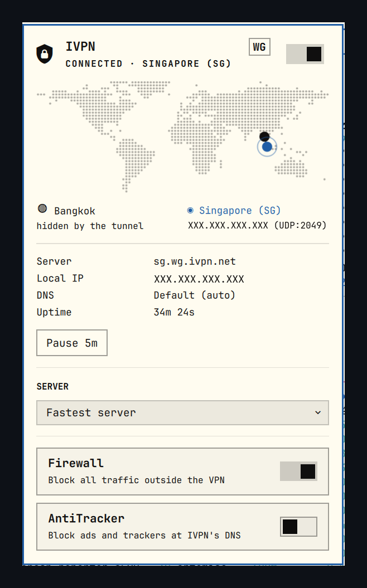Screen dimensions: 367x588
Task: Click the CONNECTED · SINGAPORE (SG) status line
Action: 148,64
